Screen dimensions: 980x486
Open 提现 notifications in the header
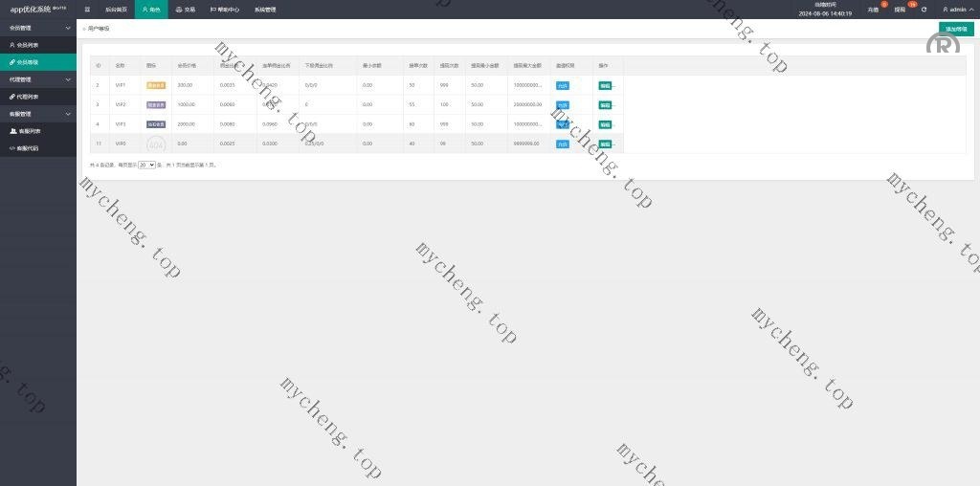[x=900, y=10]
